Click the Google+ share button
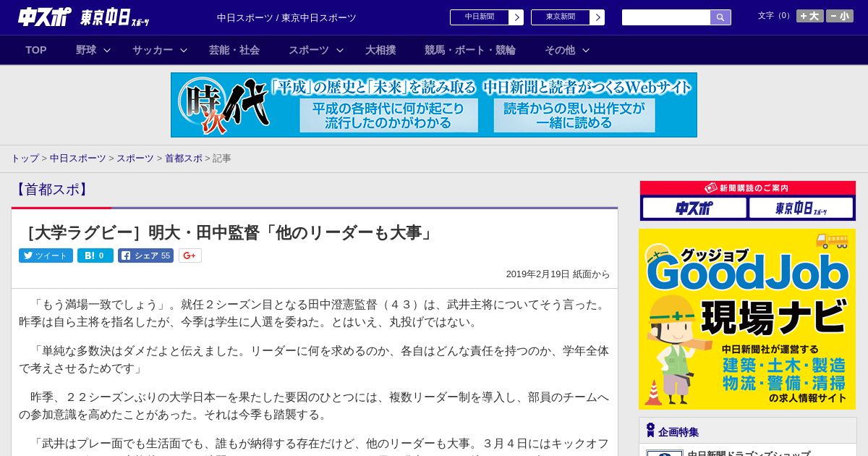 click(x=190, y=256)
